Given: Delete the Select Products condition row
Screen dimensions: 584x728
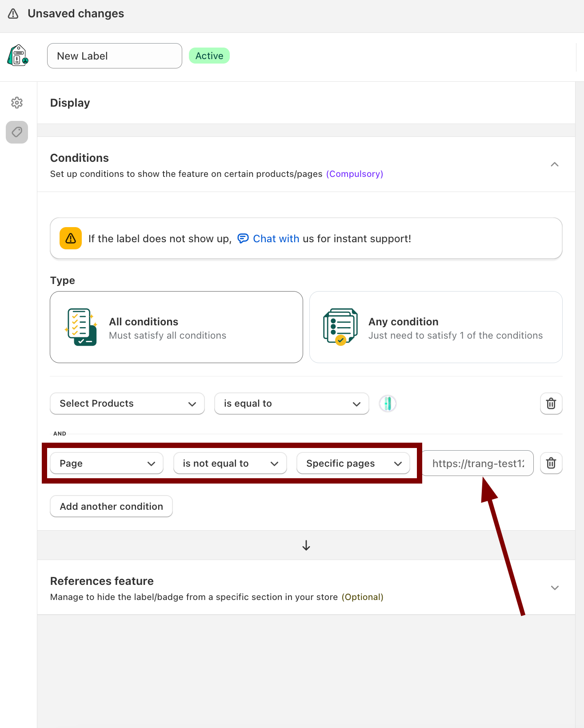Looking at the screenshot, I should tap(551, 404).
